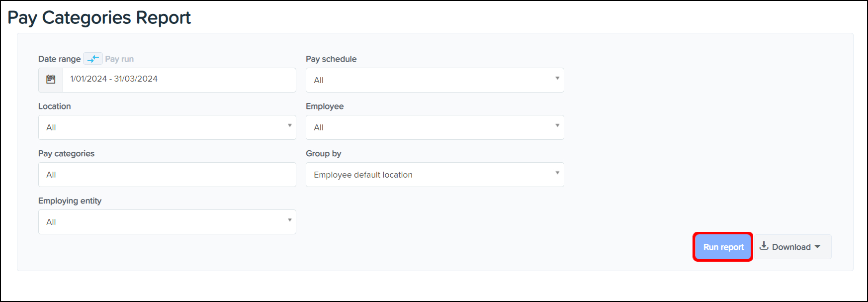
Task: Open the Employing entity dropdown
Action: 167,222
